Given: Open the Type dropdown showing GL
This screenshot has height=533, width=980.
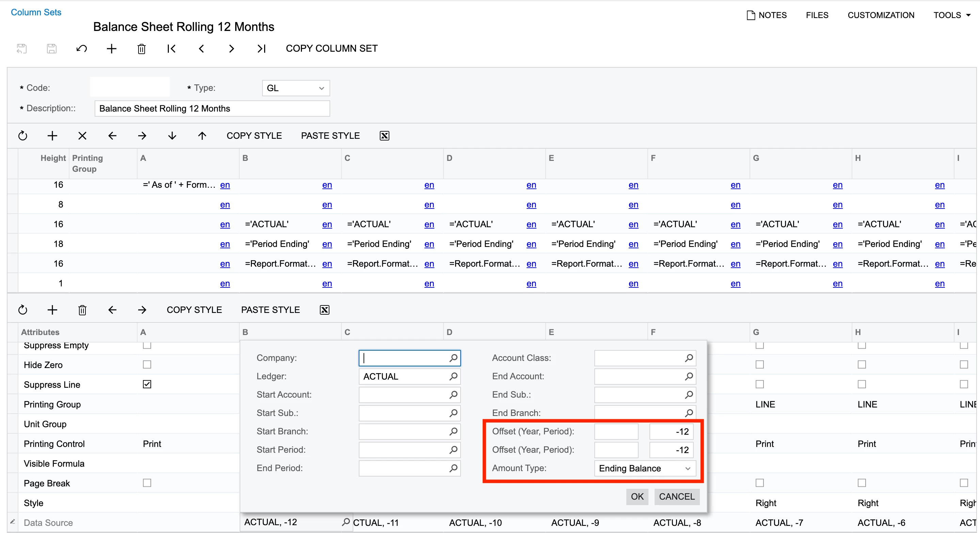Looking at the screenshot, I should click(x=295, y=88).
